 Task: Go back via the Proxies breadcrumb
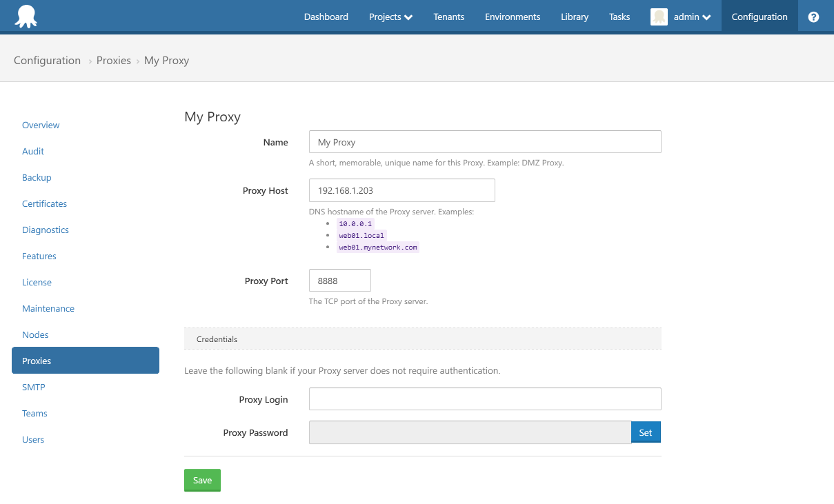(114, 60)
